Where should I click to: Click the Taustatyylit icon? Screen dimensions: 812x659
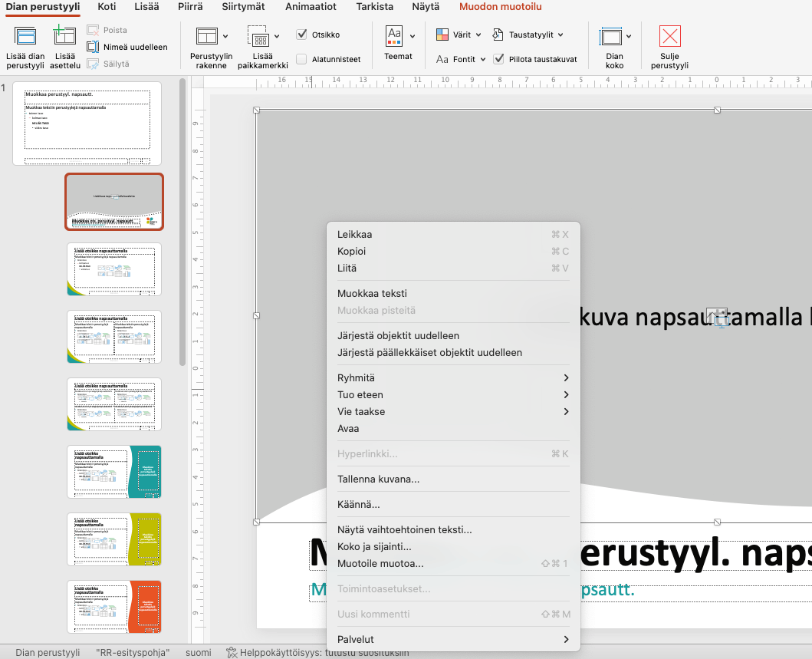(498, 35)
